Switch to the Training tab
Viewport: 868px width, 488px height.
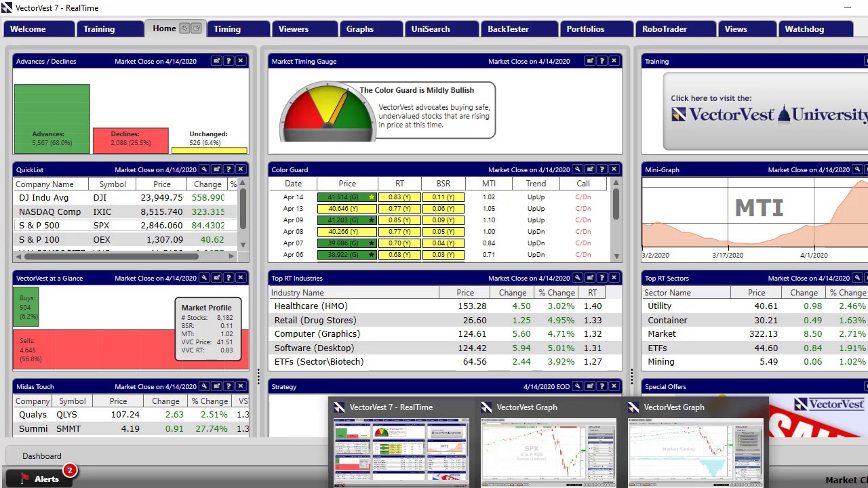[x=109, y=28]
